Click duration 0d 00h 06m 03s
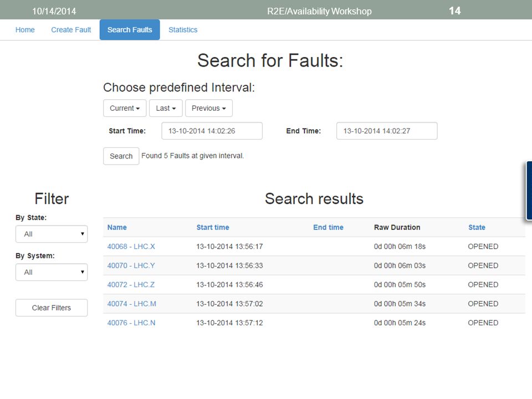Viewport: 532px width, 399px height. point(400,265)
